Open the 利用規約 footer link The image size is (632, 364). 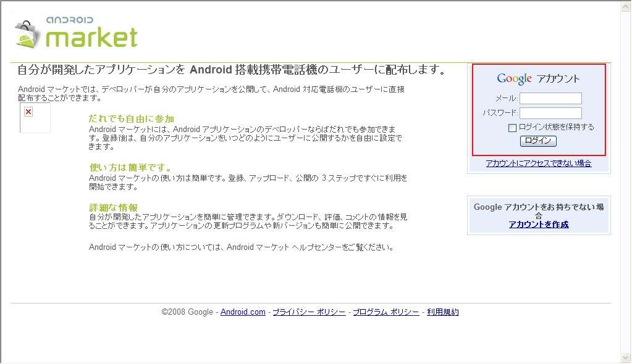click(x=442, y=312)
